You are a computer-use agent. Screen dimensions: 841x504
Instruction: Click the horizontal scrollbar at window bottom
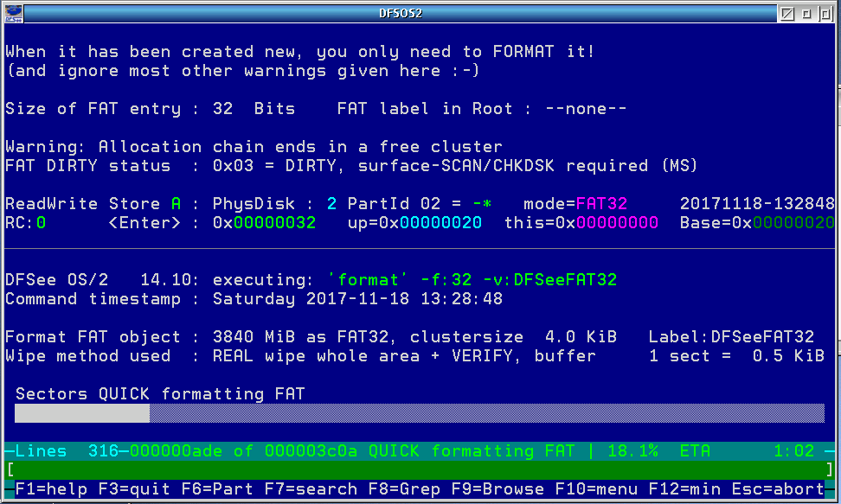(415, 501)
